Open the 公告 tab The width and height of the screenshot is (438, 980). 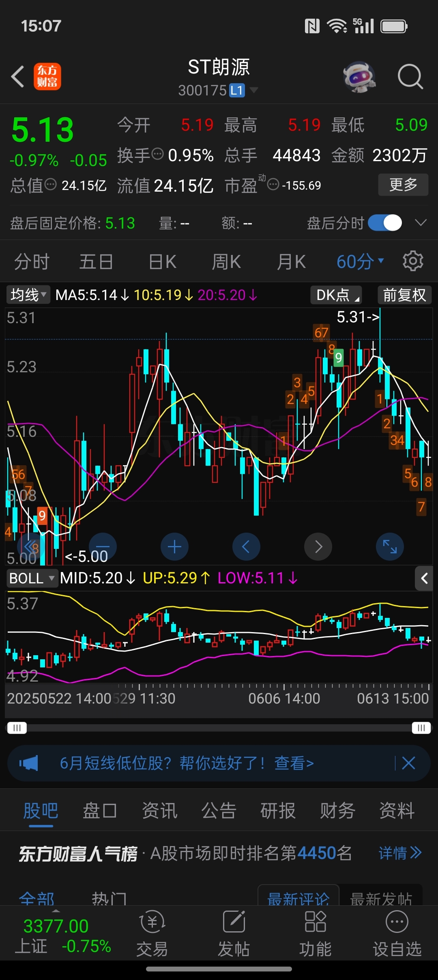pyautogui.click(x=219, y=811)
